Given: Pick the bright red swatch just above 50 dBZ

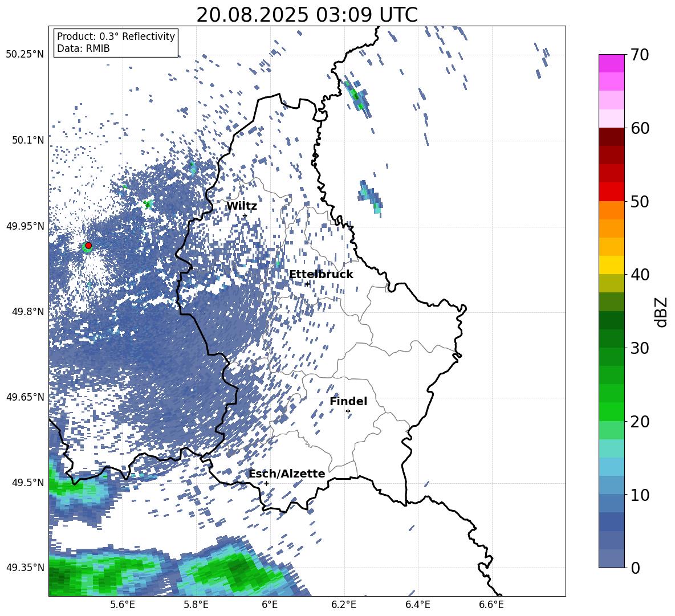Looking at the screenshot, I should click(611, 192).
